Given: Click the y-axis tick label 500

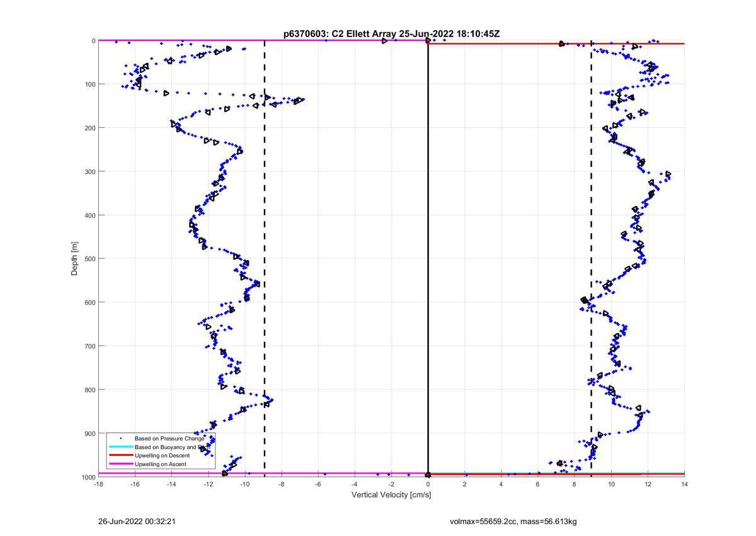Looking at the screenshot, I should (x=89, y=258).
